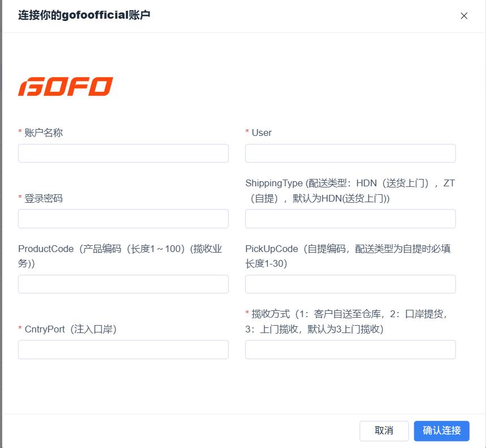The image size is (486, 448).
Task: Focus the ShippingType input box
Action: coord(350,219)
